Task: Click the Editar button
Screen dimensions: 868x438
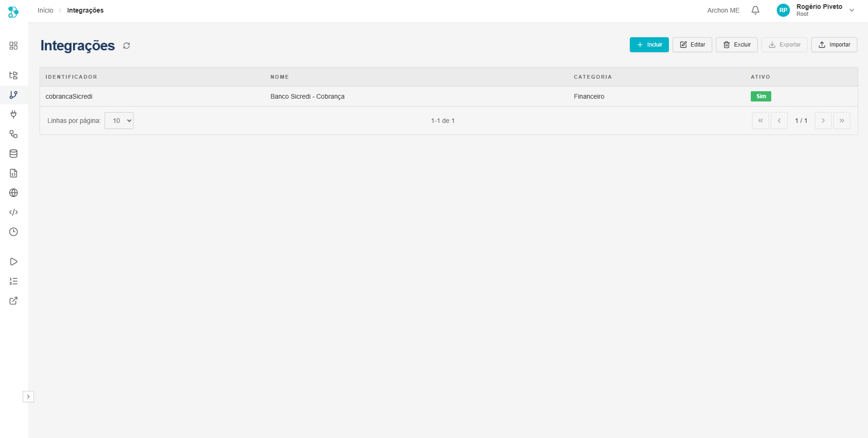Action: click(692, 45)
